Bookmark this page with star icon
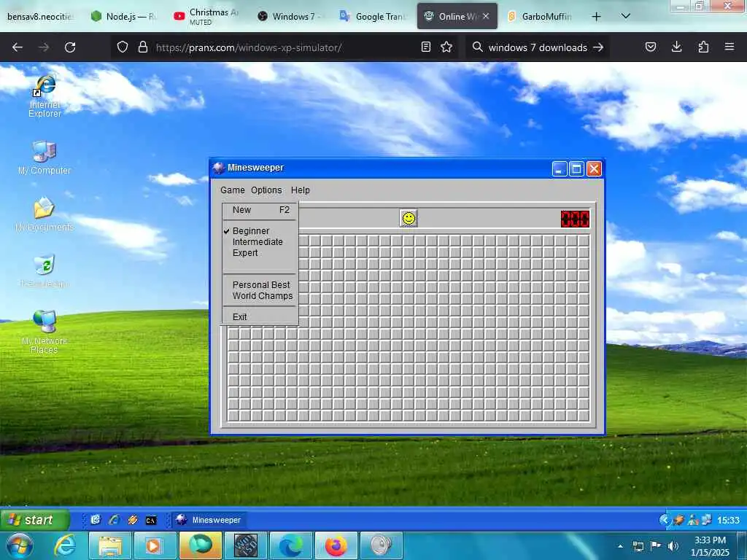747x560 pixels. (446, 47)
